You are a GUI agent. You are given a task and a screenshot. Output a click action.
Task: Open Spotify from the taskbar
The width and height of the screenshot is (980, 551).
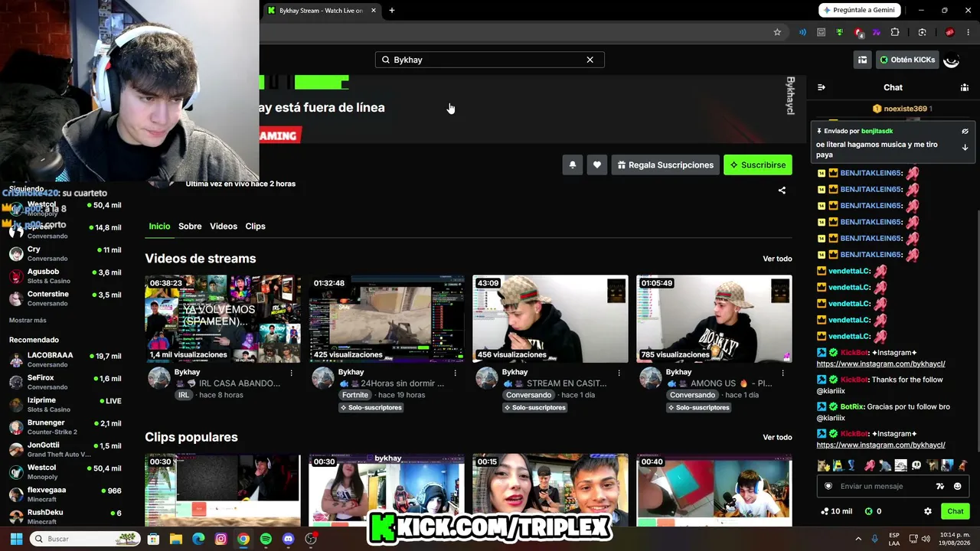click(266, 539)
